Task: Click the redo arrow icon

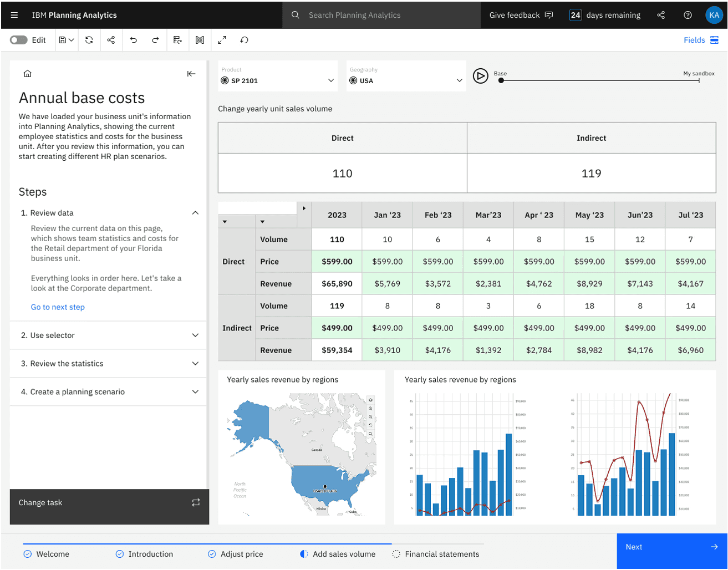Action: (x=155, y=40)
